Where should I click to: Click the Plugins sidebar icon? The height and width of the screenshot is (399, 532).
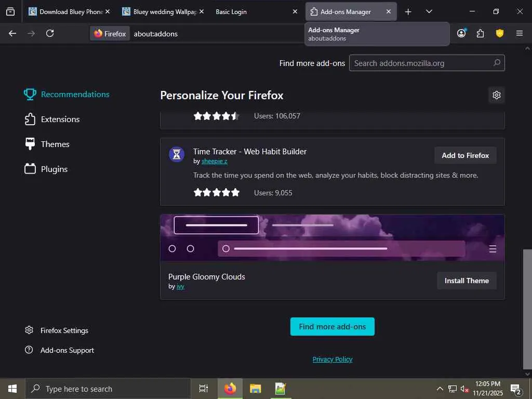click(x=30, y=169)
